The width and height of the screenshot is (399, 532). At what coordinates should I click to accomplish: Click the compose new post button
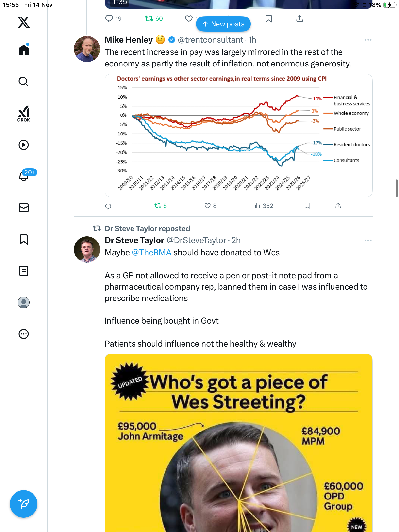pyautogui.click(x=24, y=504)
